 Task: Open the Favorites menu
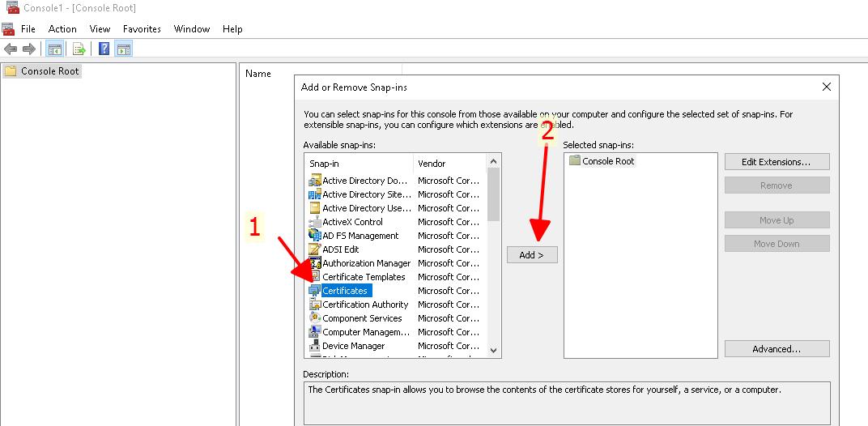(x=142, y=29)
